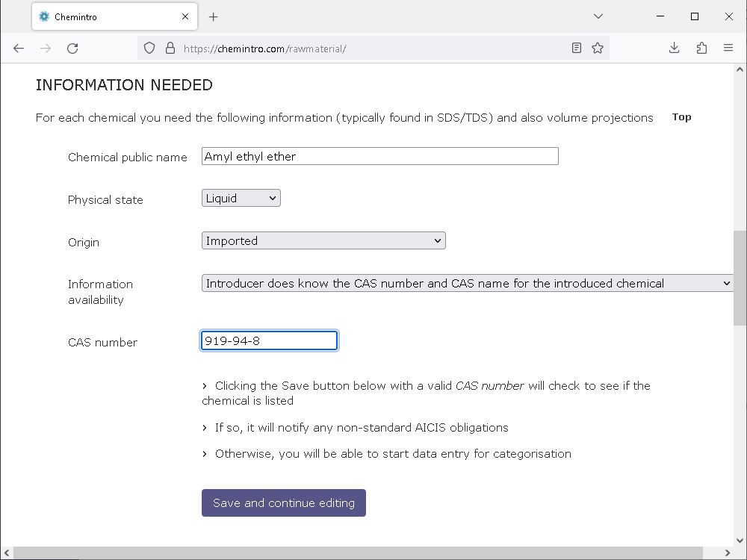Viewport: 747px width, 560px height.
Task: Click the forward navigation arrow
Action: point(46,48)
